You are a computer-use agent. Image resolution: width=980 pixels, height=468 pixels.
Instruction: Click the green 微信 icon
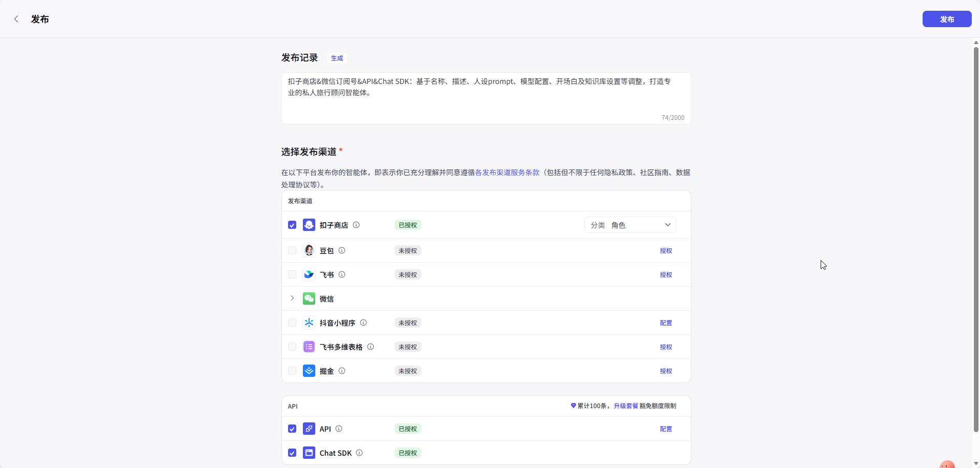pyautogui.click(x=309, y=299)
